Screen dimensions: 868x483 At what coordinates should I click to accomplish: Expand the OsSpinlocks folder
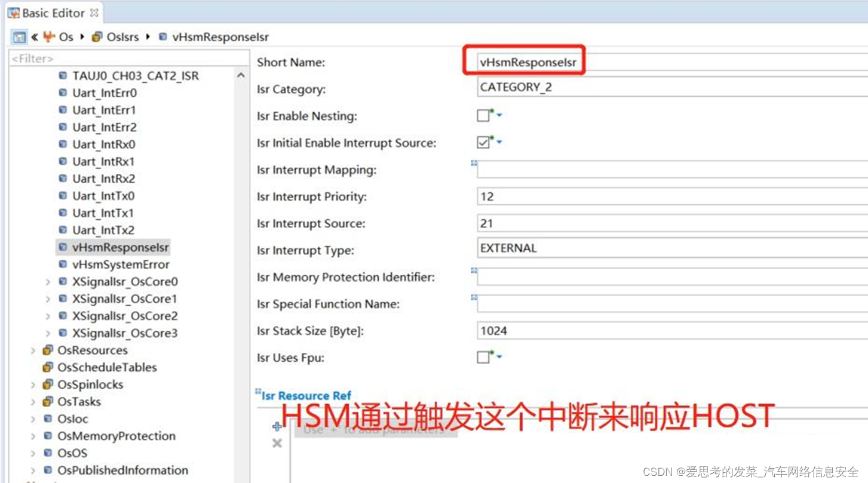(33, 384)
